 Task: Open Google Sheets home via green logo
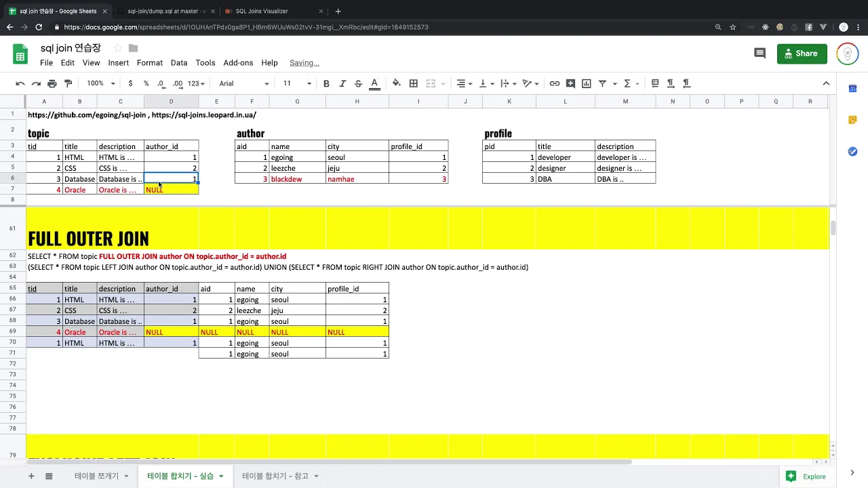20,54
